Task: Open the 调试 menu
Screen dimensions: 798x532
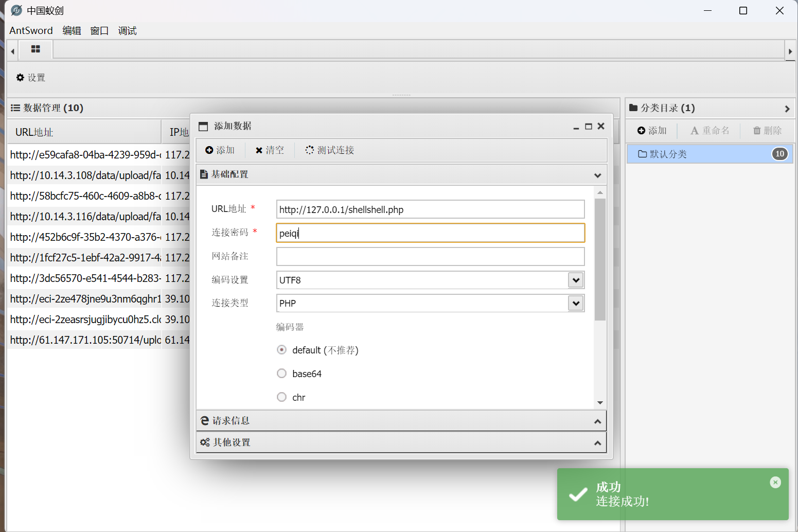Action: coord(127,30)
